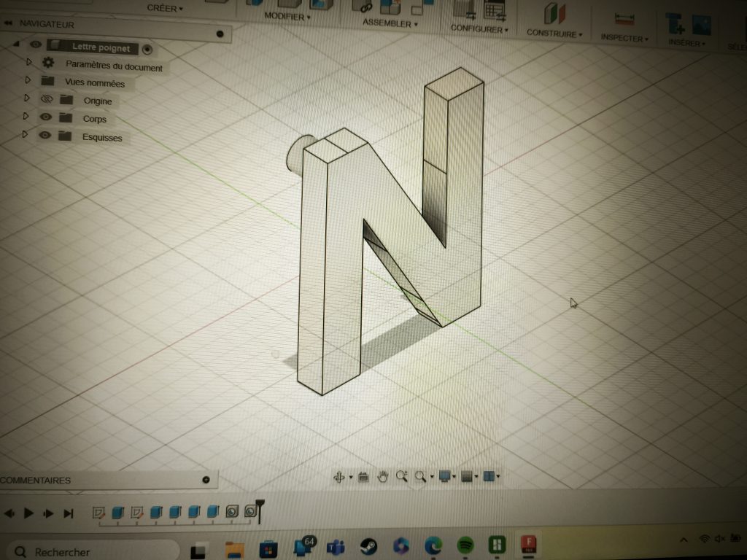Open Microsoft Edge from the taskbar
This screenshot has height=560, width=747.
pyautogui.click(x=433, y=545)
